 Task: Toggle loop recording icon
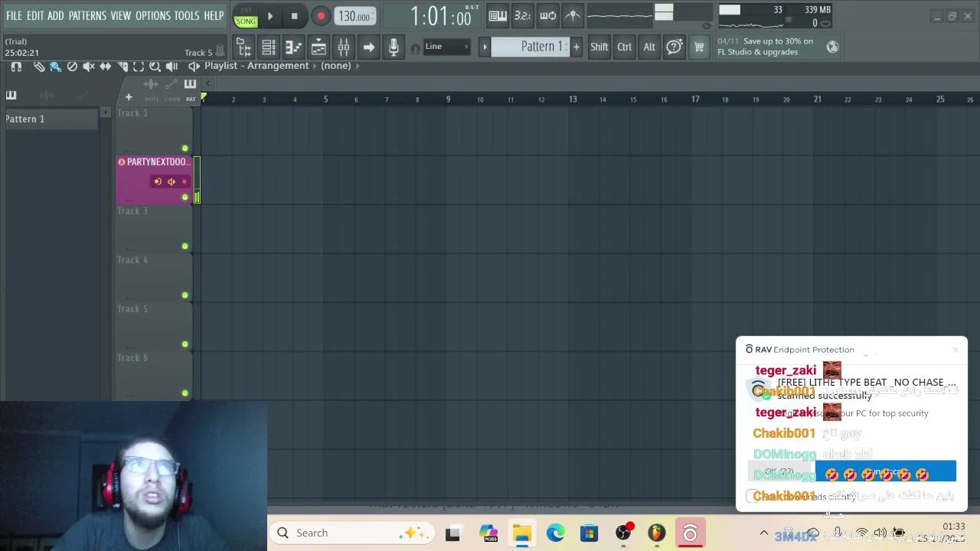pos(547,15)
